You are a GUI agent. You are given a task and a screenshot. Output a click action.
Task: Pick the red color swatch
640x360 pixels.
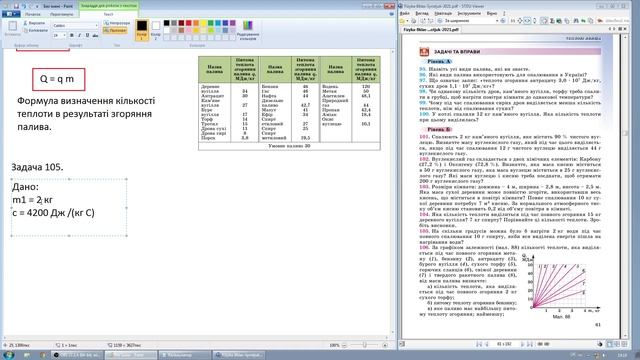[189, 23]
